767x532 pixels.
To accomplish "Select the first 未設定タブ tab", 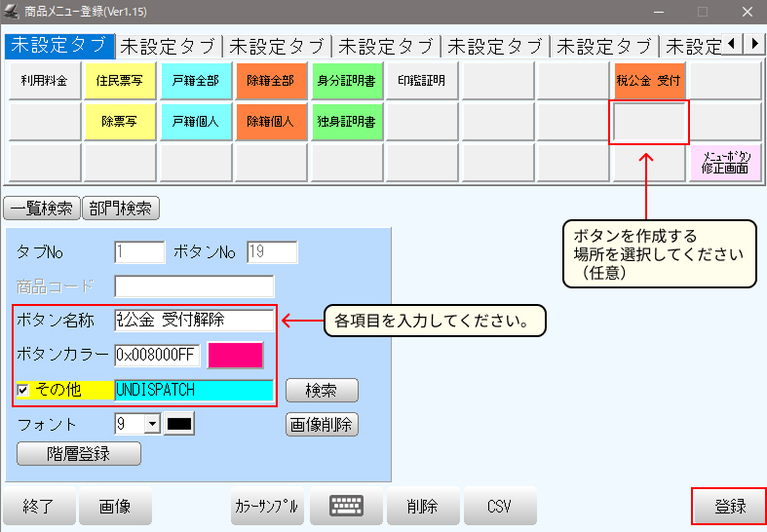I will coord(58,46).
